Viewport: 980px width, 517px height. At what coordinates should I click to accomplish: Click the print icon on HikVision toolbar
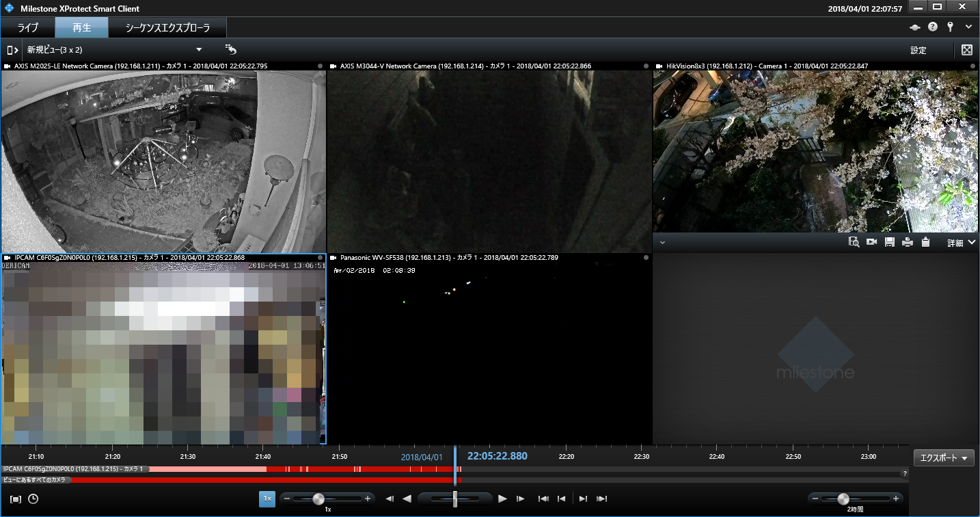(908, 242)
